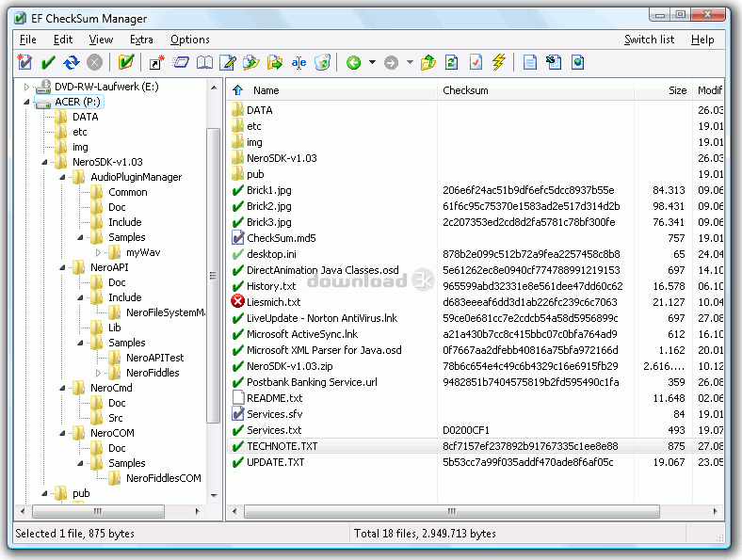Click the yellow lightning bolt icon

499,62
